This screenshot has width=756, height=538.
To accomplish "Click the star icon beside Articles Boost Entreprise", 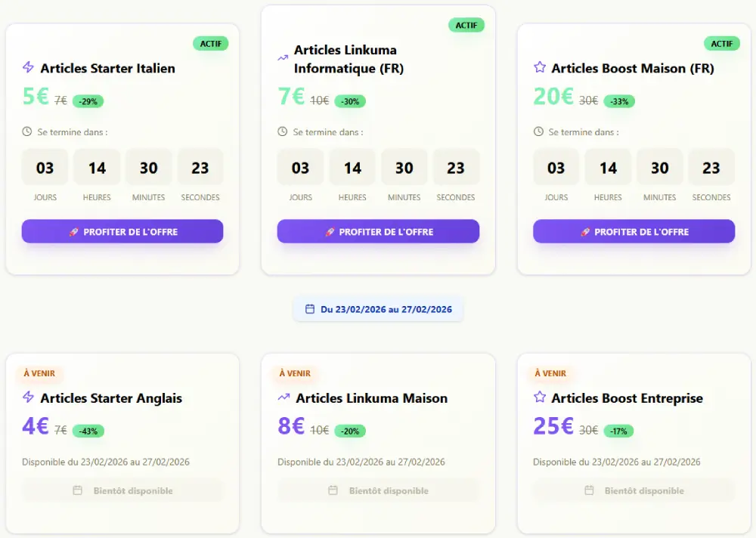I will [x=538, y=398].
